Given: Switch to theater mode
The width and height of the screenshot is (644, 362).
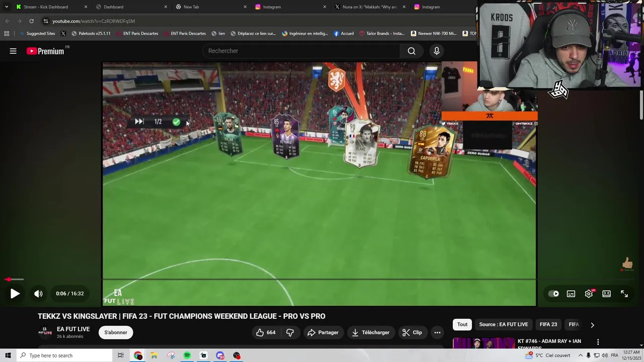Looking at the screenshot, I should [x=607, y=294].
